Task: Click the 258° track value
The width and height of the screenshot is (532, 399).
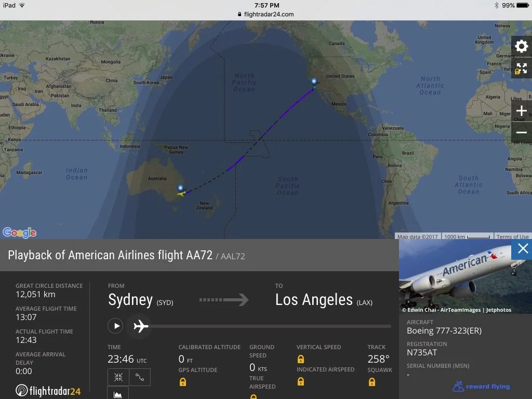Action: (378, 359)
